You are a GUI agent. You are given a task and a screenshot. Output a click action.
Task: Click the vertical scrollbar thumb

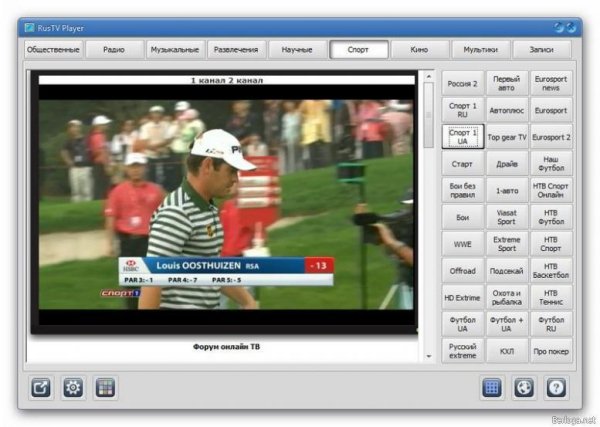(x=429, y=115)
